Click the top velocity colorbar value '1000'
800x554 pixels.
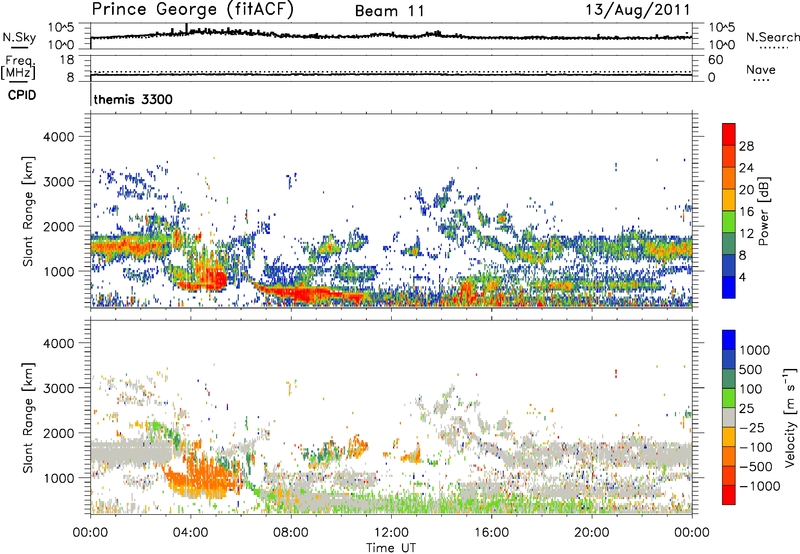755,350
